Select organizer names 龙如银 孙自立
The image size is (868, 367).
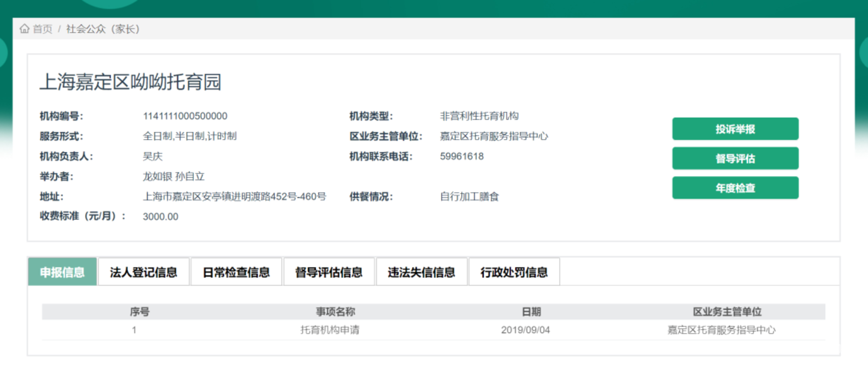174,177
